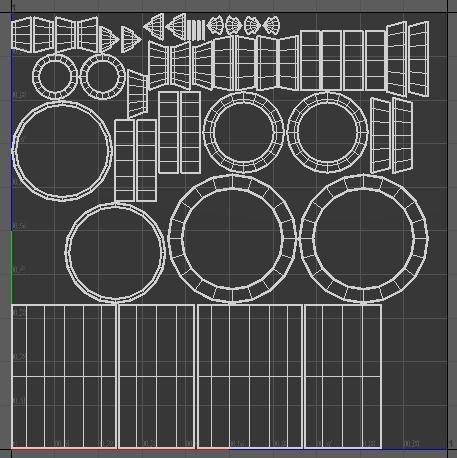
Task: Select the small vertical-striped shell at the top
Action: 196,30
